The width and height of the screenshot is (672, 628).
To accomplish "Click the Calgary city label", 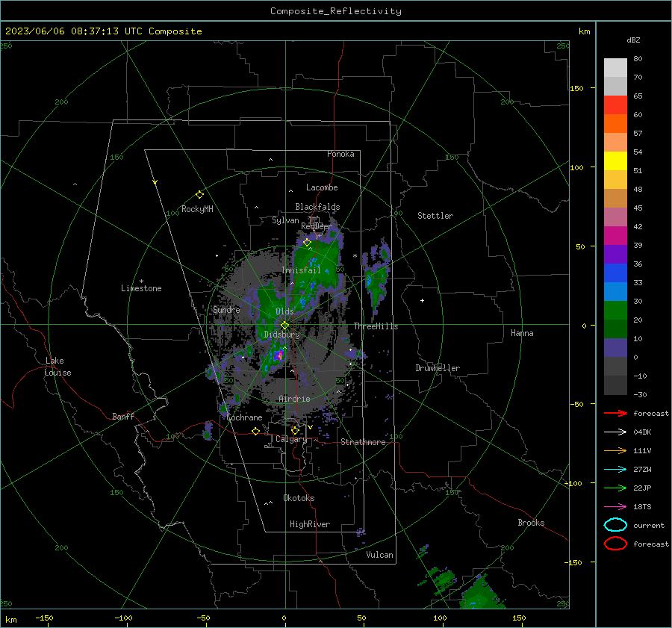I will pos(291,439).
